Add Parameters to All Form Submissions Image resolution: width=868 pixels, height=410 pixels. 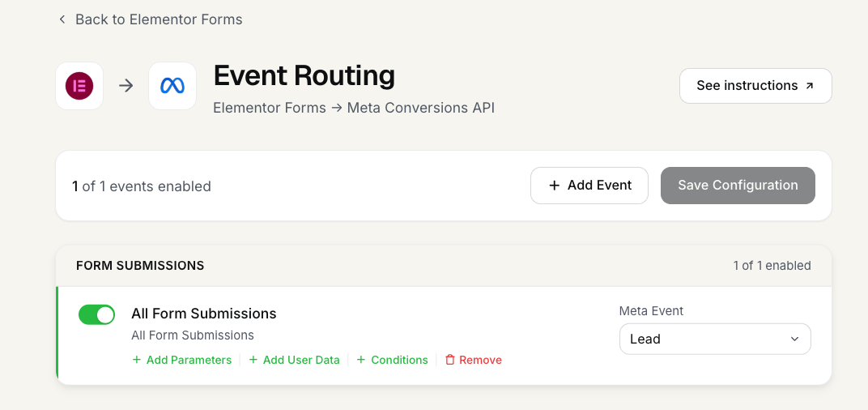point(182,360)
